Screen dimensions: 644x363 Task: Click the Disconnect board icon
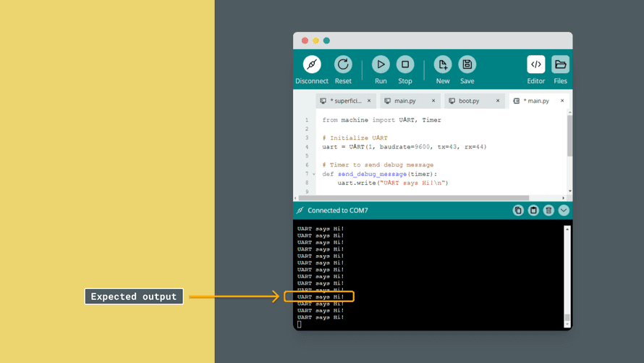point(312,64)
